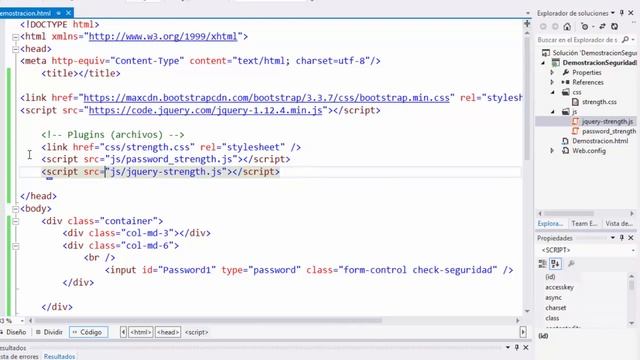Click the css folder icon
The image size is (640, 360).
pos(565,92)
